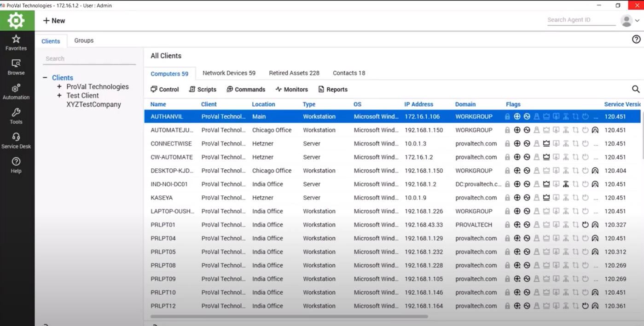
Task: Click the user avatar icon
Action: (x=626, y=21)
